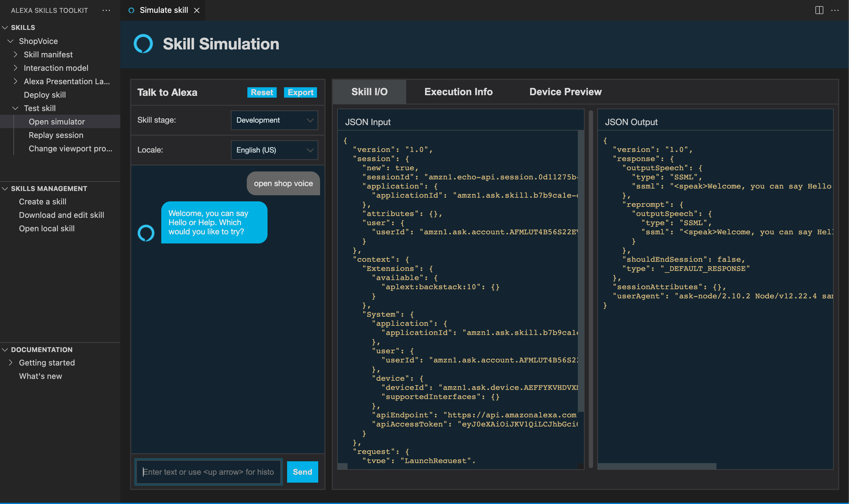
Task: Focus the Enter text utterance input field
Action: click(x=208, y=472)
